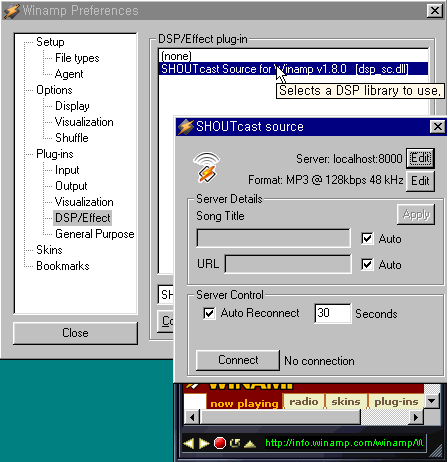
Task: Open Visualization under Plug-ins
Action: (x=84, y=202)
